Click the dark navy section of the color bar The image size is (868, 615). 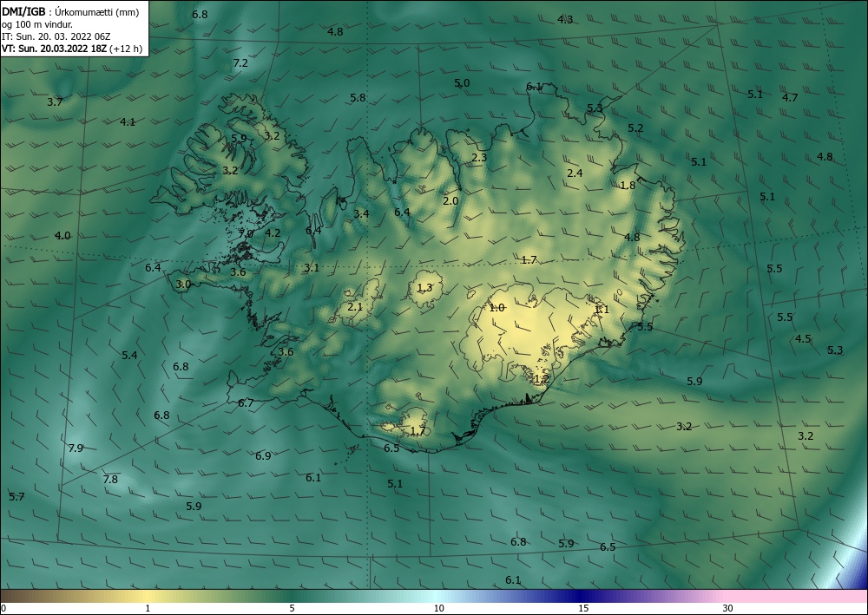582,596
